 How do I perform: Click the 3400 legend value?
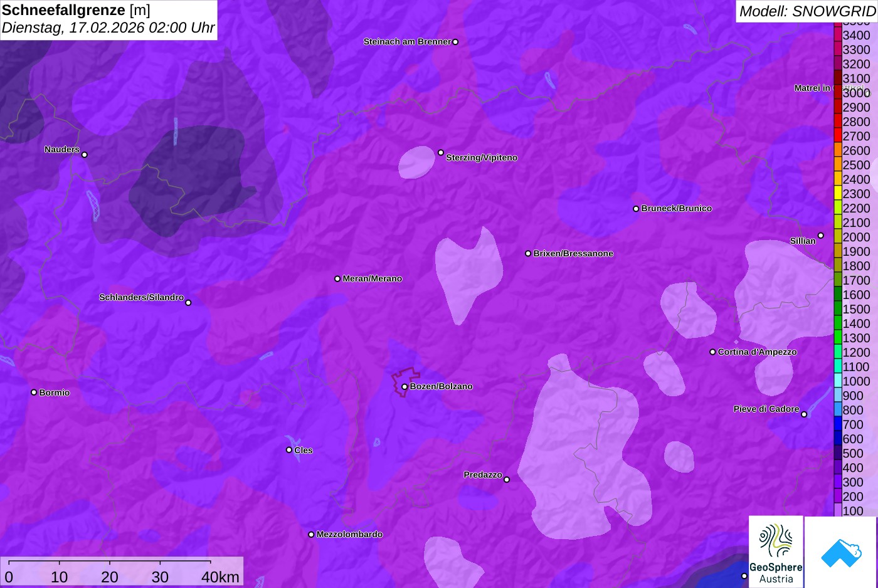coord(856,35)
